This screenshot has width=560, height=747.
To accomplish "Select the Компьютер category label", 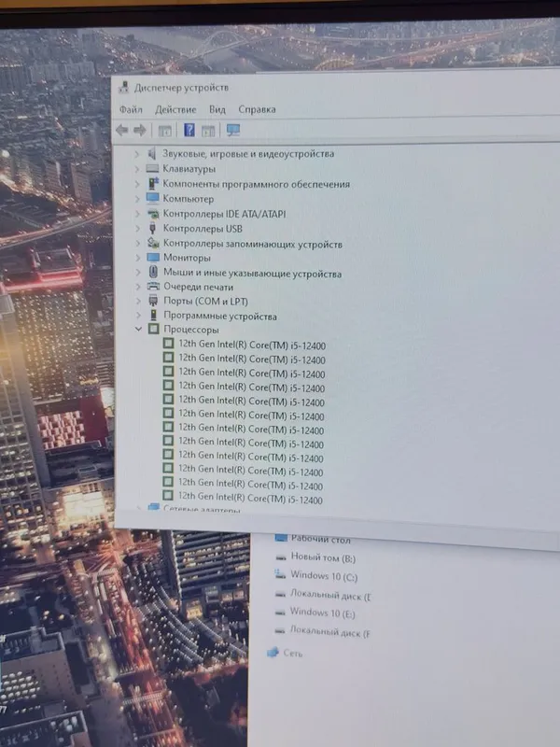I will pyautogui.click(x=189, y=199).
